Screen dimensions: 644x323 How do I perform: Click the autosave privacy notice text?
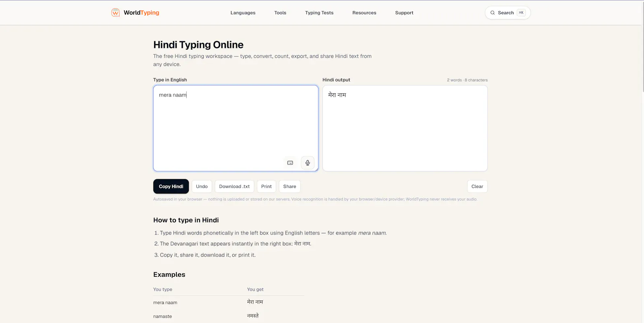click(x=315, y=199)
